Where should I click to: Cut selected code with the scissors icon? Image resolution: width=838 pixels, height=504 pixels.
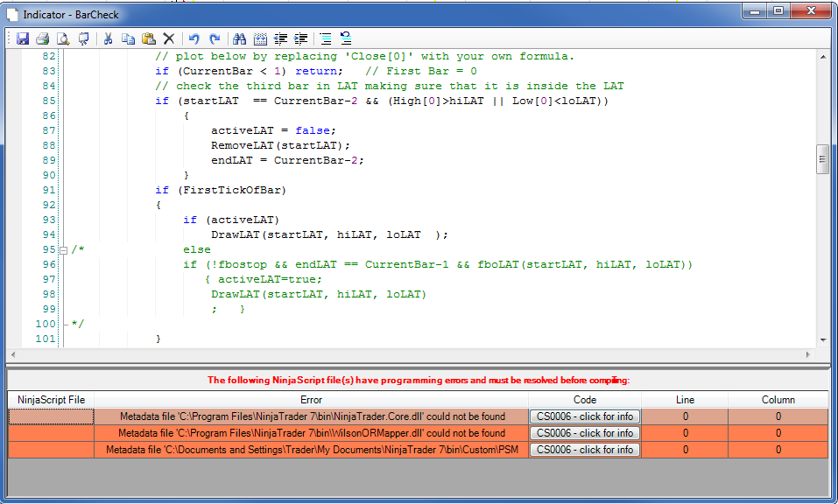(x=108, y=38)
